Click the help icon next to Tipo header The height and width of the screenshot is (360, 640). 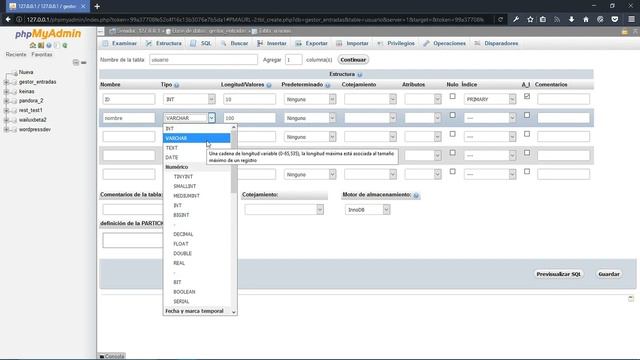[x=177, y=85]
